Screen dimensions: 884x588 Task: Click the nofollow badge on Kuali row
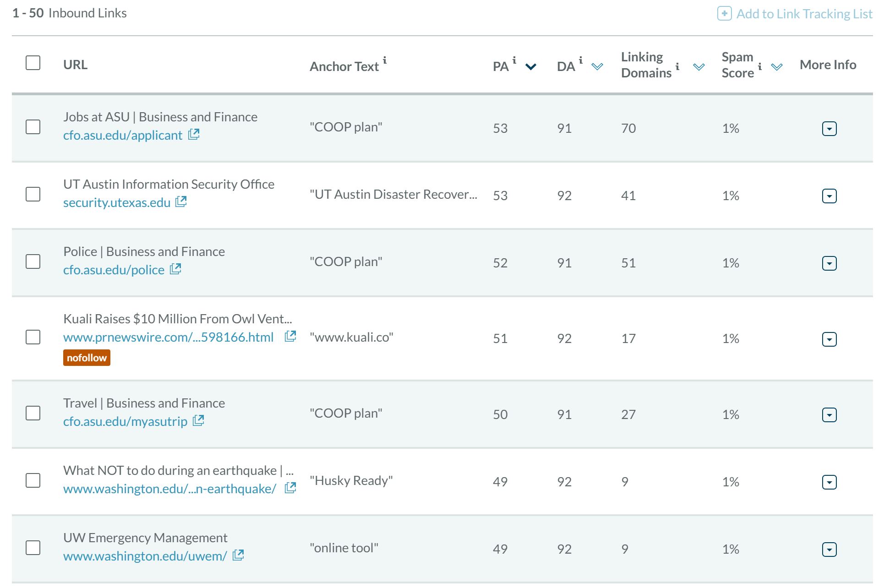pos(87,357)
